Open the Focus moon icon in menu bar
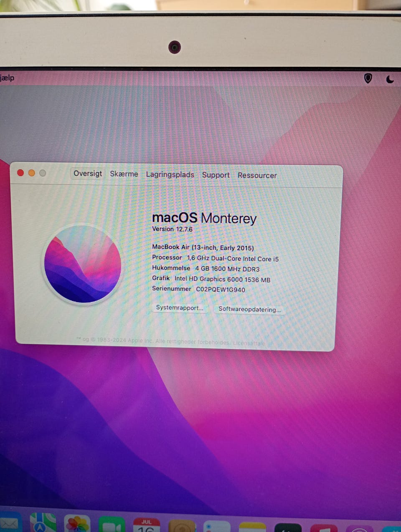401x532 pixels. pyautogui.click(x=390, y=79)
